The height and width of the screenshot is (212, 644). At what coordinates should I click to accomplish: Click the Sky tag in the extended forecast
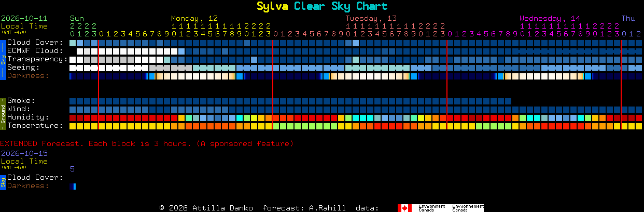click(x=3, y=182)
